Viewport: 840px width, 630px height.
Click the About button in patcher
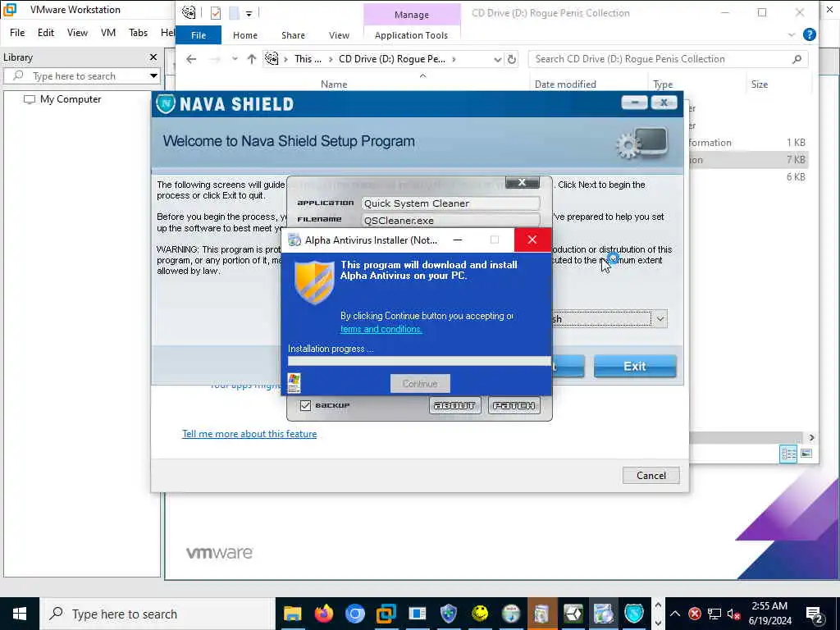(454, 405)
